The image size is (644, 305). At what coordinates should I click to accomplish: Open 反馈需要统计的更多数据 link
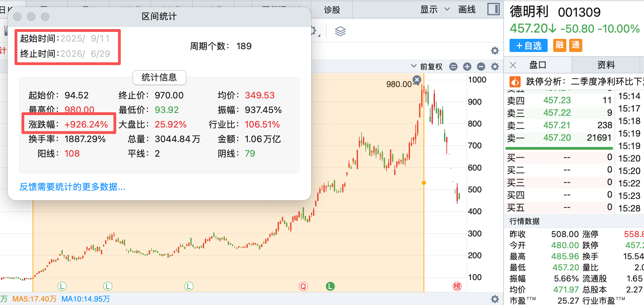tap(72, 187)
